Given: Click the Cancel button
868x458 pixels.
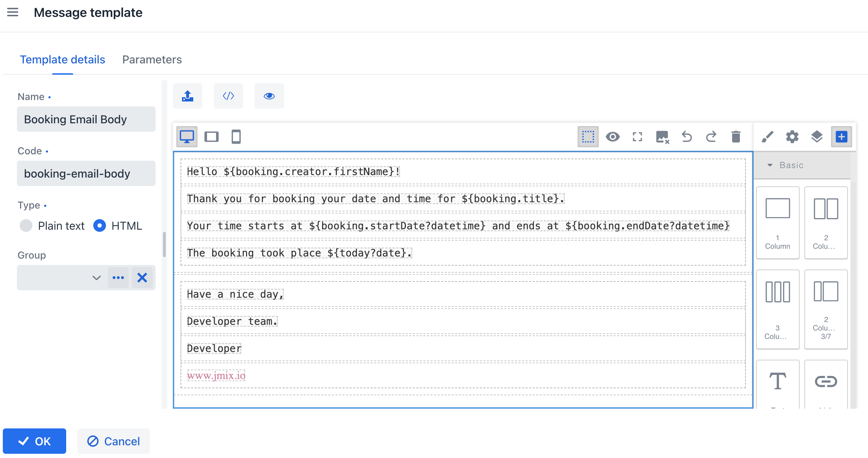Looking at the screenshot, I should tap(114, 441).
